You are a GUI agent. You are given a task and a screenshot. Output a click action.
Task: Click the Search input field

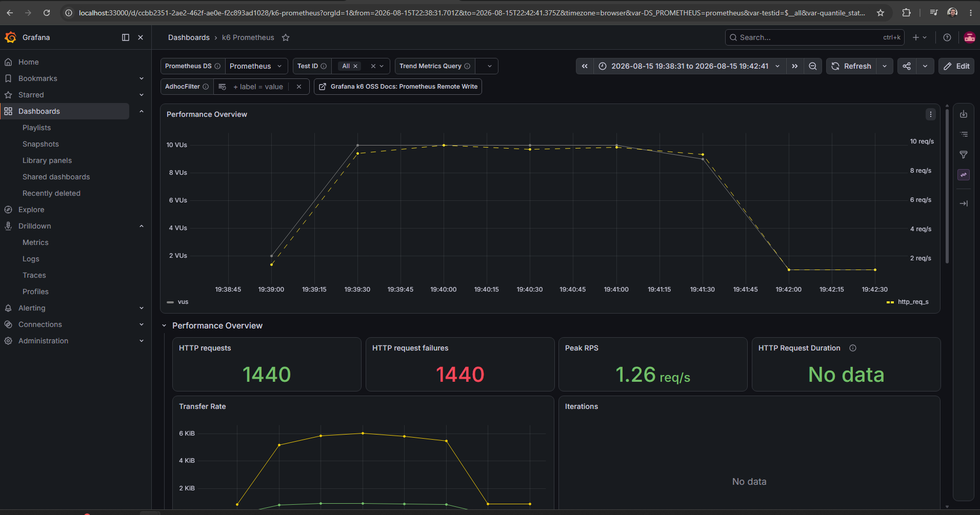(814, 37)
